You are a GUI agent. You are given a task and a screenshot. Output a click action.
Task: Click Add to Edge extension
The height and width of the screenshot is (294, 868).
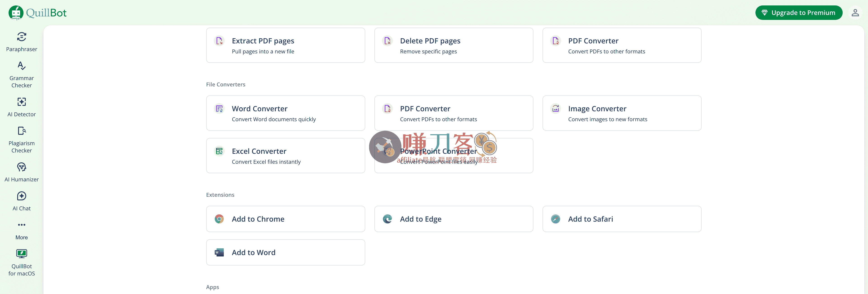pos(453,219)
